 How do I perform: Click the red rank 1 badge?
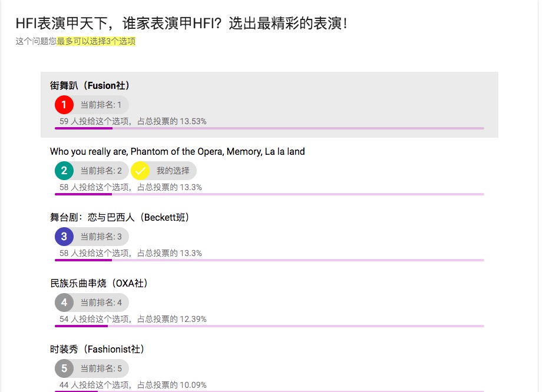tap(64, 105)
